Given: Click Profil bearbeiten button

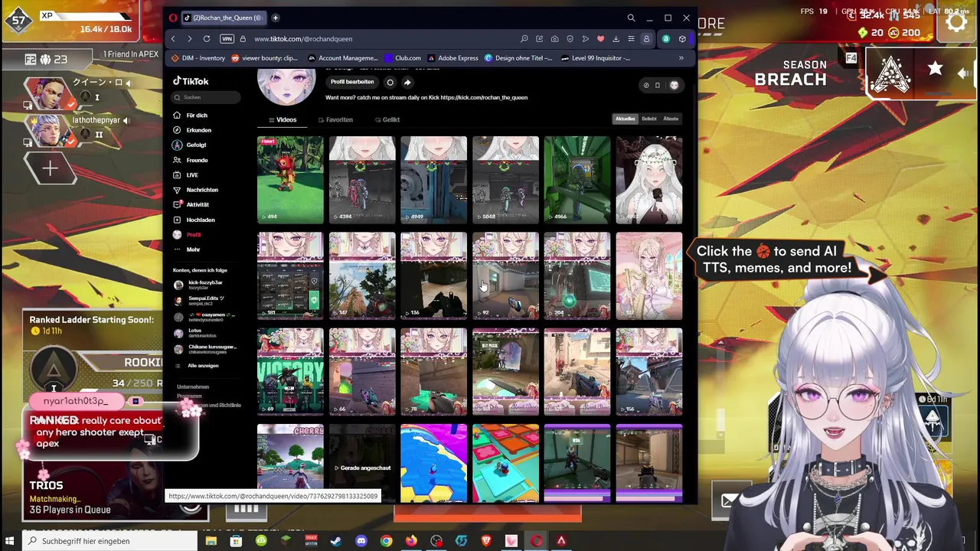Looking at the screenshot, I should pyautogui.click(x=352, y=82).
